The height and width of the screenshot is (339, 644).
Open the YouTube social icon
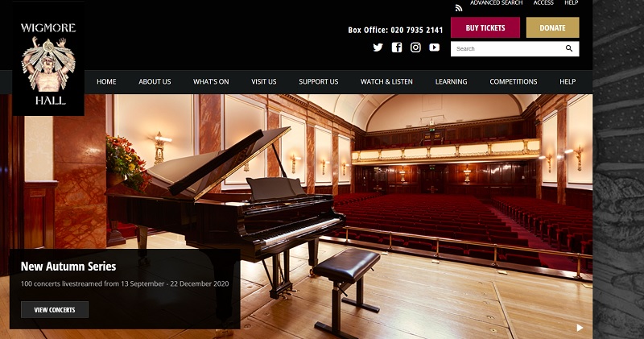[x=435, y=48]
